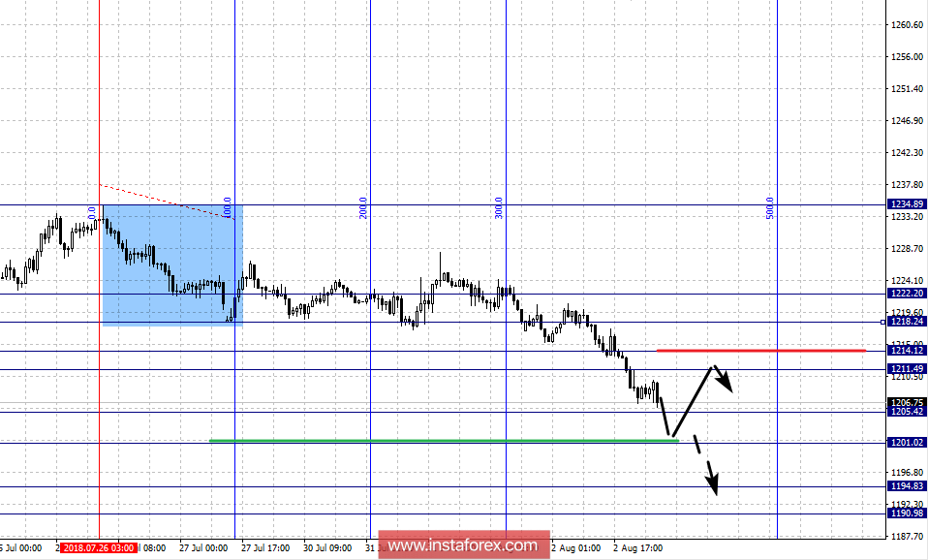Click the 1187.70 axis price value

(908, 537)
